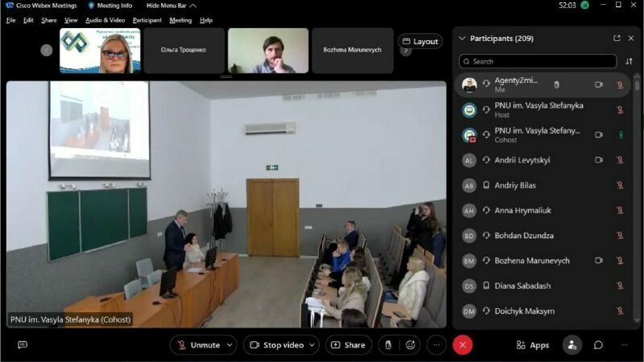The image size is (644, 362).
Task: Click the Share button
Action: (x=348, y=345)
